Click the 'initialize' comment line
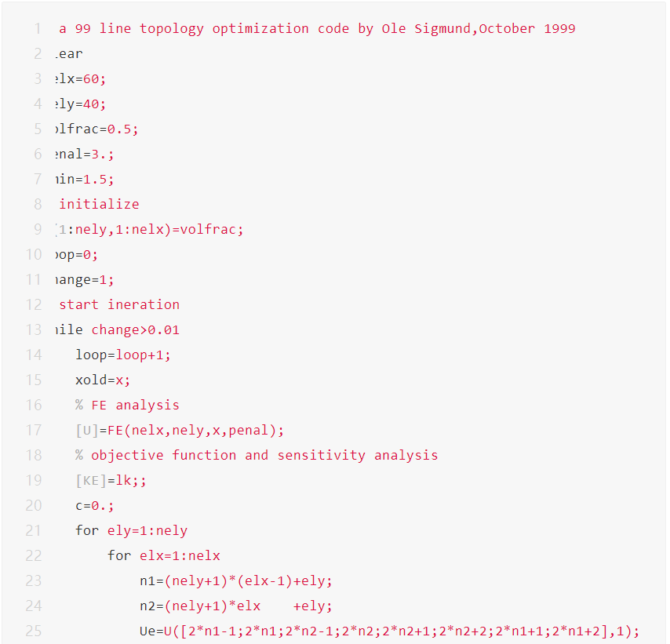 99,205
